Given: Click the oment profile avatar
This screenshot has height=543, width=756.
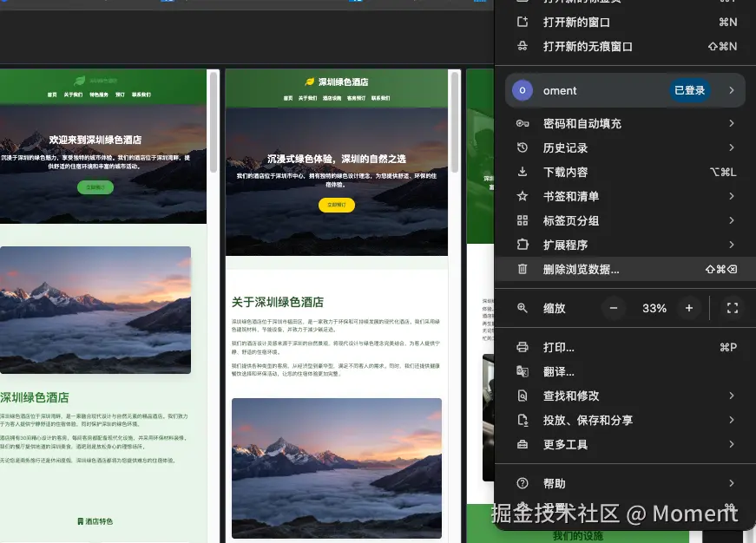Looking at the screenshot, I should 523,90.
